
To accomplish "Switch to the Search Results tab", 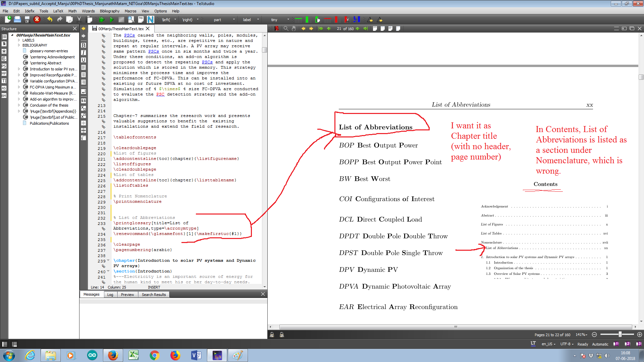I will coord(154,295).
